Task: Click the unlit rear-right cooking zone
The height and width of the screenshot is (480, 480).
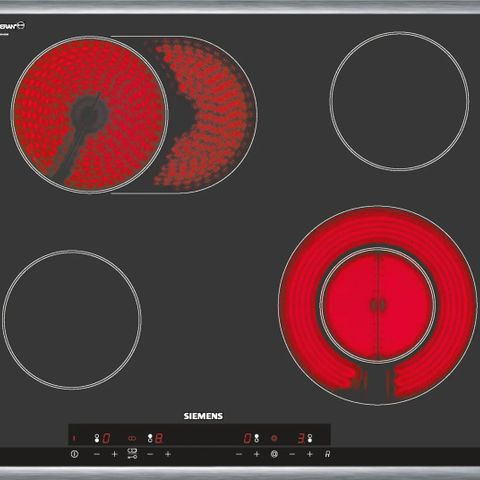Action: pyautogui.click(x=399, y=101)
